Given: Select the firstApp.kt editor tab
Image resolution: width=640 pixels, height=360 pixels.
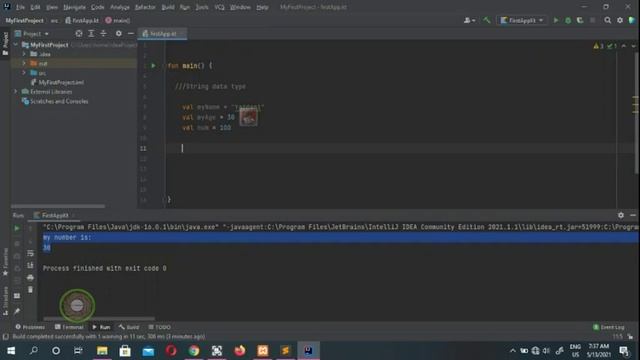Looking at the screenshot, I should point(162,33).
